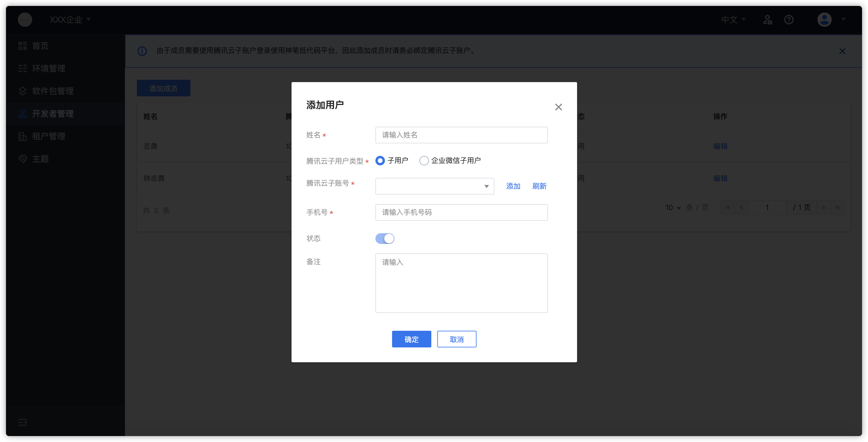Click the 姓名 name input field
This screenshot has width=868, height=442.
(461, 135)
